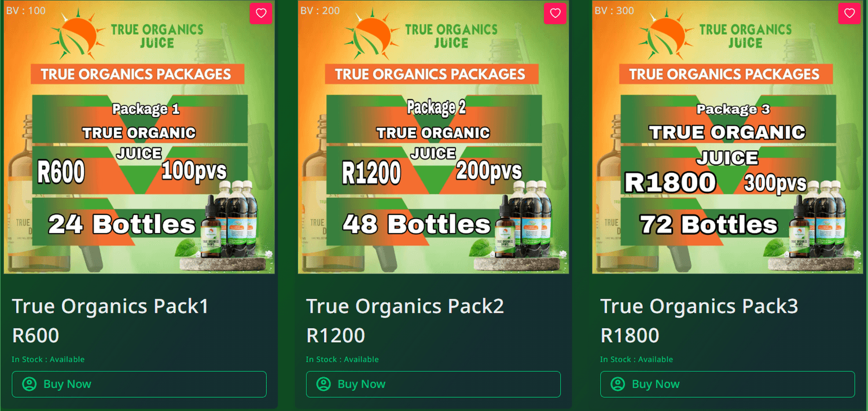Click the R1800 price under Pack3
Viewport: 868px width, 411px height.
tap(630, 335)
